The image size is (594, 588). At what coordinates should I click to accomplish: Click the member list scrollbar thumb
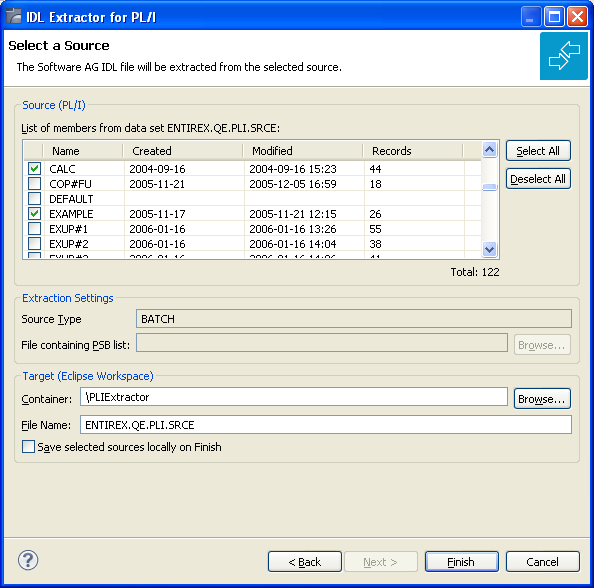click(489, 187)
